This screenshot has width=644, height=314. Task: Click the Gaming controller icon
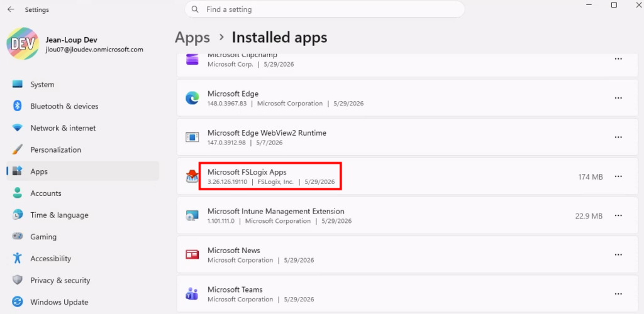[x=17, y=237]
